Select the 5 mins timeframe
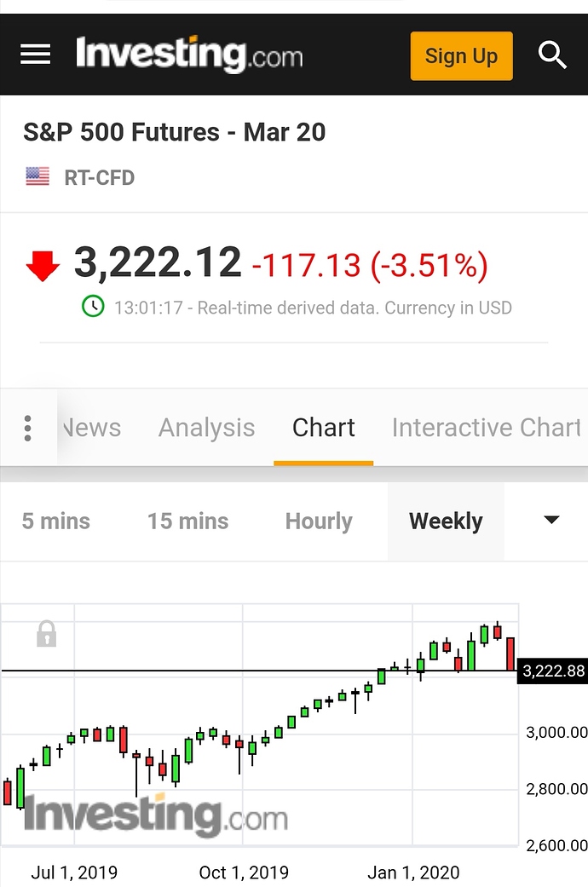Image resolution: width=588 pixels, height=887 pixels. 56,521
